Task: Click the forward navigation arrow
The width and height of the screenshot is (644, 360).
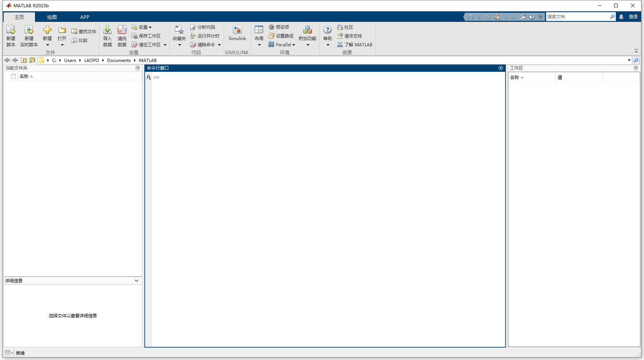Action: (15, 60)
